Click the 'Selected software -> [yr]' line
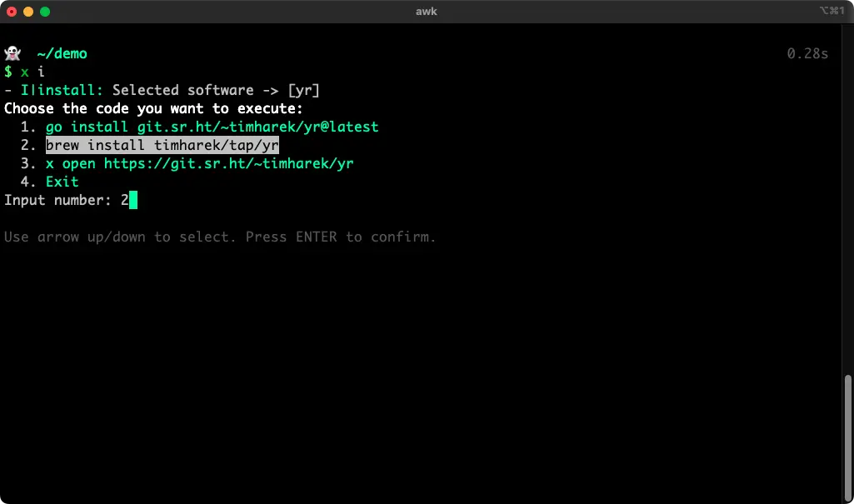 coord(162,90)
